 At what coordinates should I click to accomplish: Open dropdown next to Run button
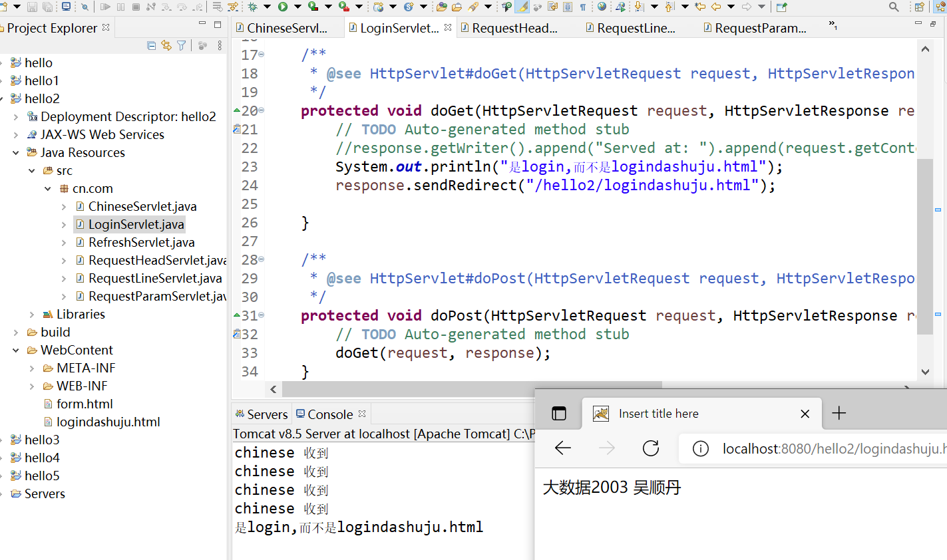(x=297, y=7)
